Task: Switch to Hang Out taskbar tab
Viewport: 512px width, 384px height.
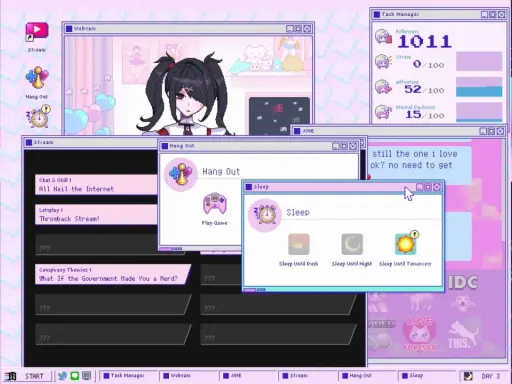Action: (x=367, y=376)
